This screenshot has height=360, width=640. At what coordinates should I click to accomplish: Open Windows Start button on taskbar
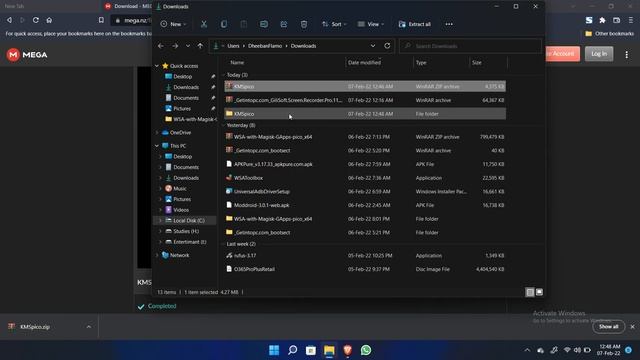pyautogui.click(x=274, y=350)
